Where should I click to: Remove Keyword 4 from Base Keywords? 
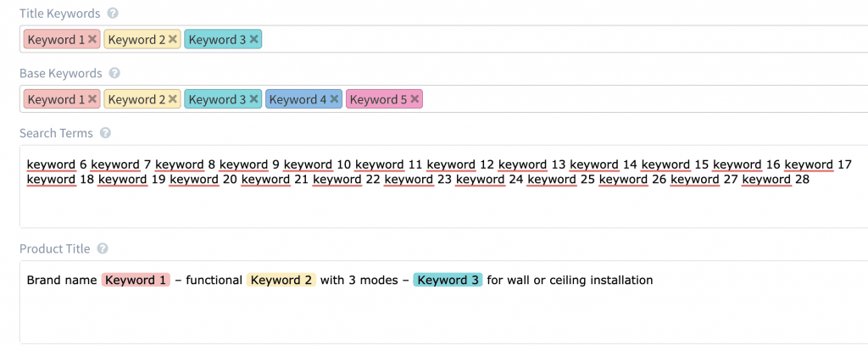334,99
